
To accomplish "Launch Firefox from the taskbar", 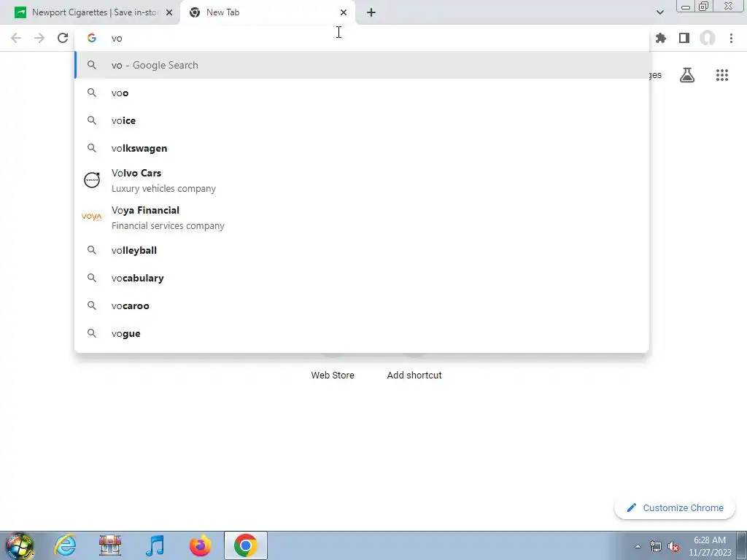I will tap(200, 545).
